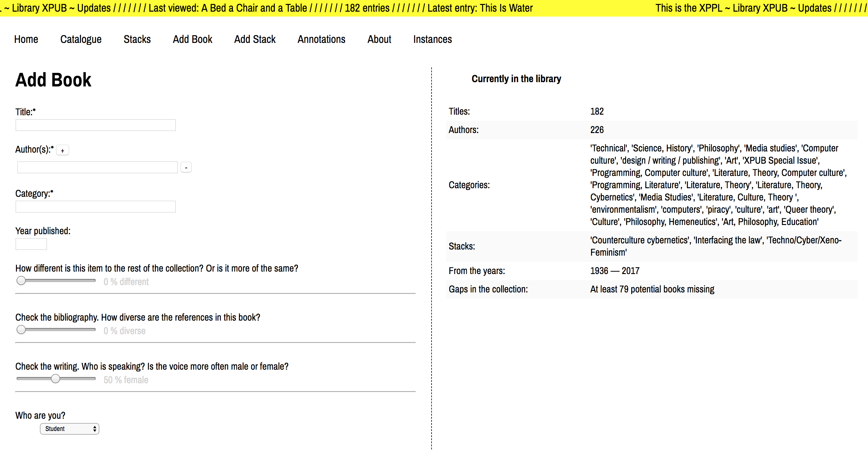This screenshot has width=868, height=450.
Task: Click the '% different' slider handle
Action: [x=21, y=280]
